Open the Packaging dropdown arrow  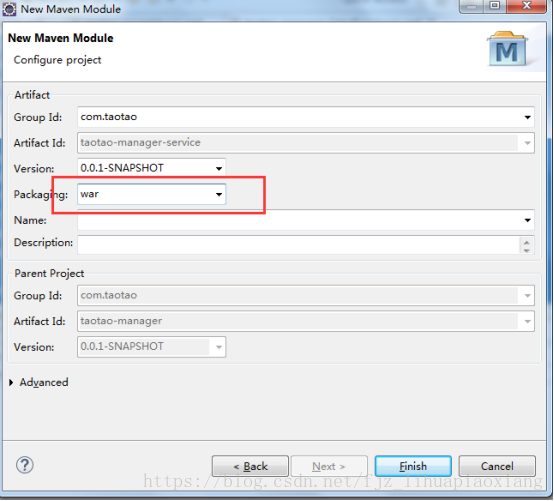(219, 194)
